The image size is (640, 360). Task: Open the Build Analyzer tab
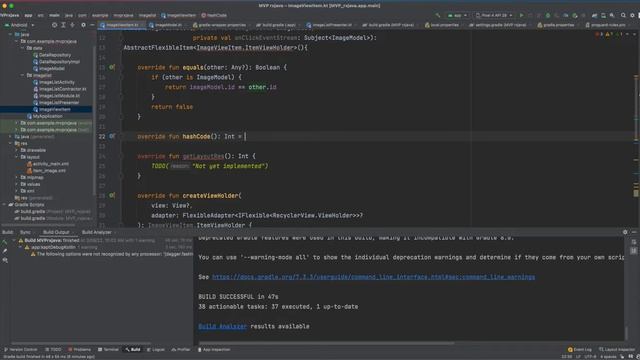point(97,232)
